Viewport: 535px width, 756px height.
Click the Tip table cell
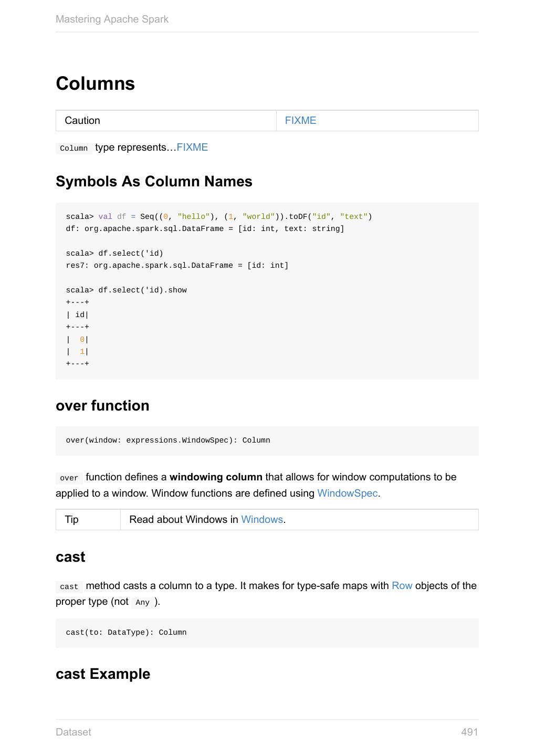click(x=72, y=520)
